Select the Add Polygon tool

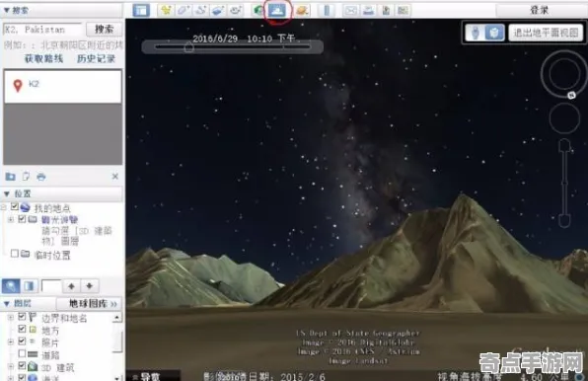(183, 10)
